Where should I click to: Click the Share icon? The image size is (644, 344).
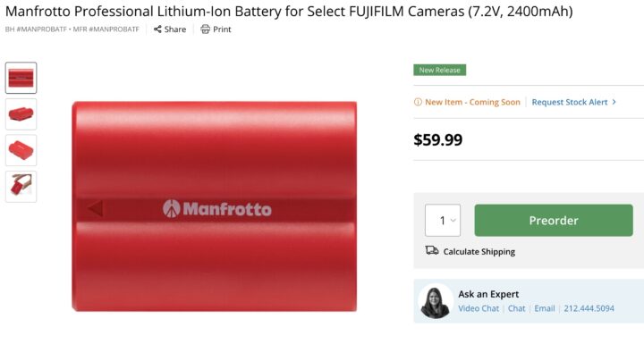click(x=157, y=29)
